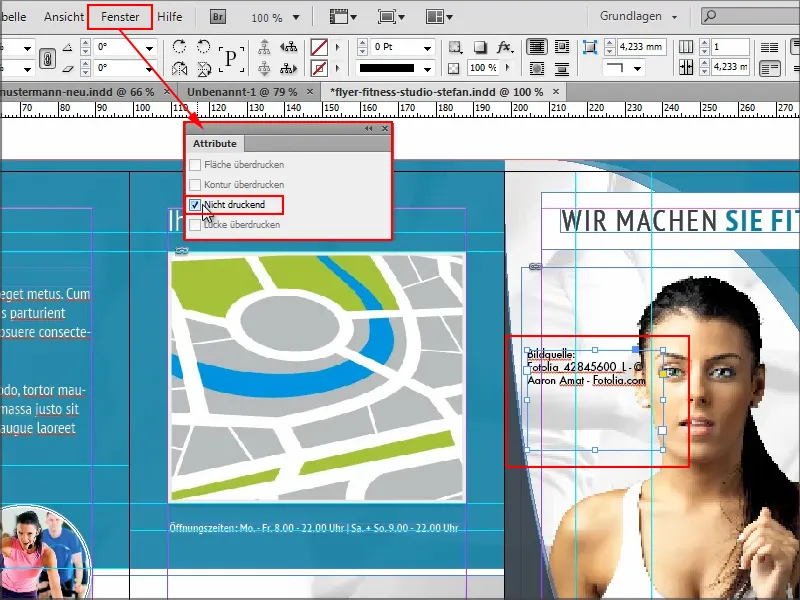Open the Grundlagen workspace switcher
Viewport: 800px width, 600px height.
pyautogui.click(x=638, y=16)
